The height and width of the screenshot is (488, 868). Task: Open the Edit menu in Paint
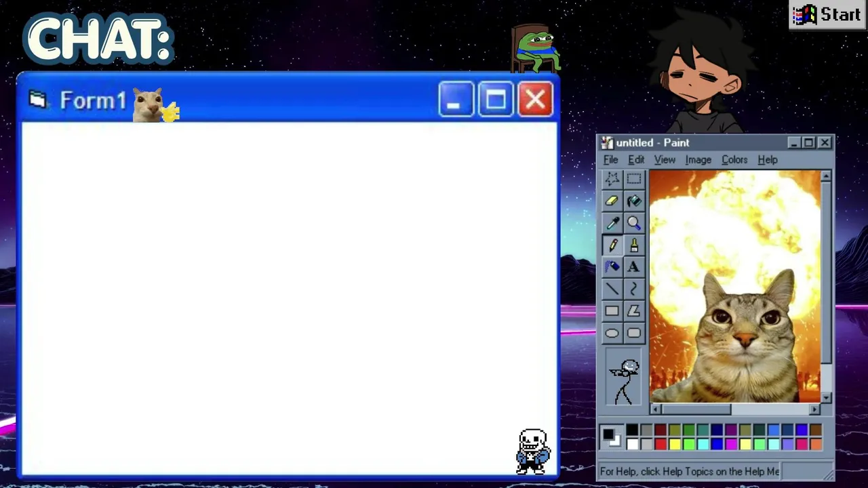(x=636, y=160)
